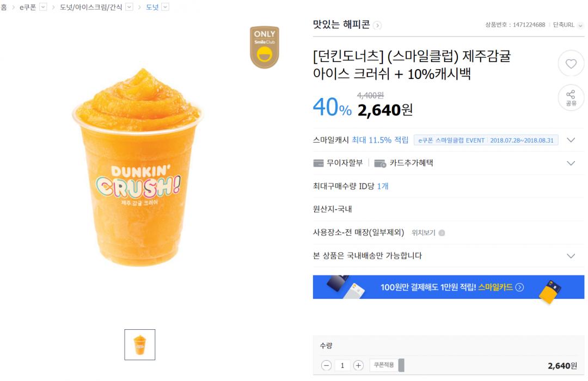Click the ONLY Smile Club badge

265,47
